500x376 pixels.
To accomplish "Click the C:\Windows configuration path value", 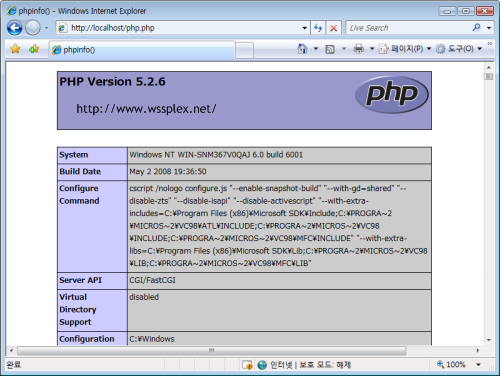I will (152, 339).
